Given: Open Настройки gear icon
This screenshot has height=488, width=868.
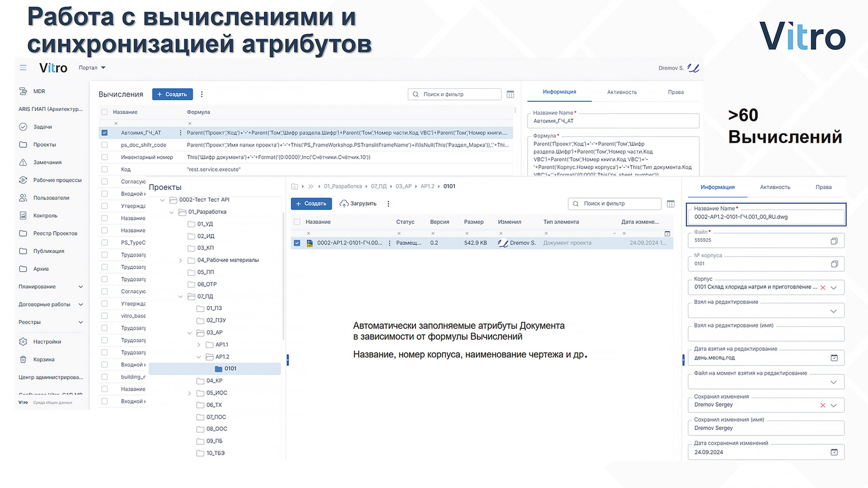Looking at the screenshot, I should 23,342.
